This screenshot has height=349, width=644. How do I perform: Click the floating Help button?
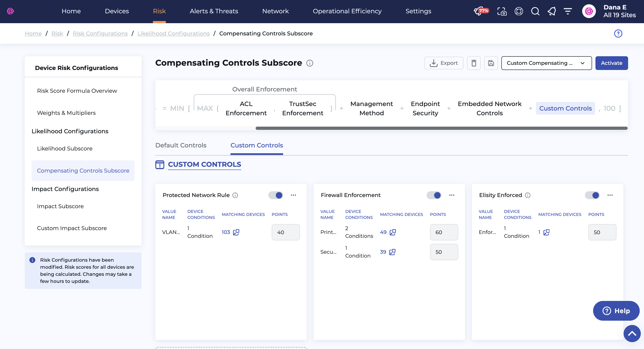(616, 311)
